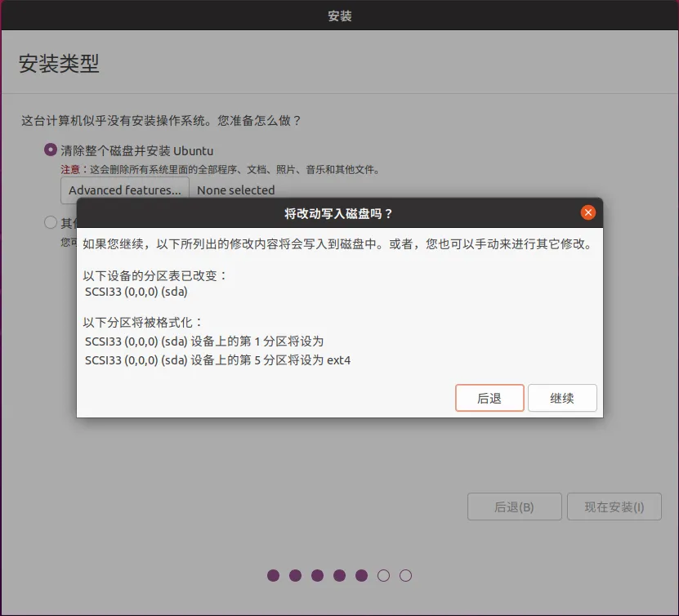Click last empty progress dot
679x616 pixels.
tap(406, 575)
